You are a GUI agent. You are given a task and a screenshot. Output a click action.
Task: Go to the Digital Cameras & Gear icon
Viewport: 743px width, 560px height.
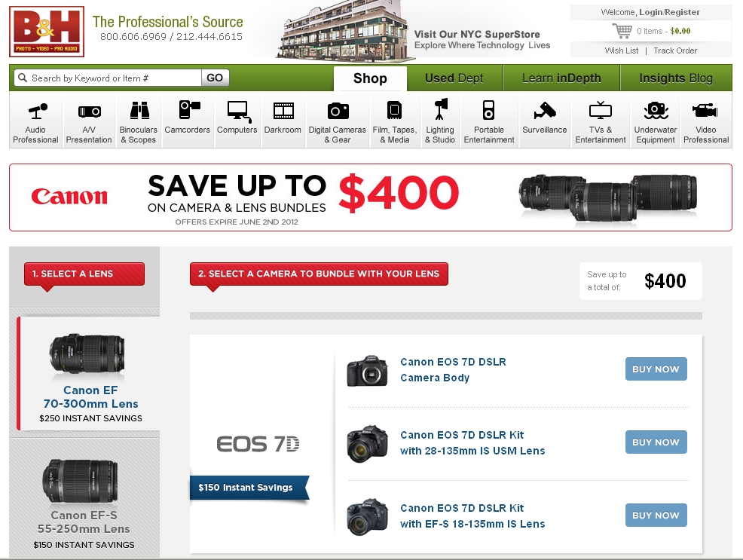(338, 111)
